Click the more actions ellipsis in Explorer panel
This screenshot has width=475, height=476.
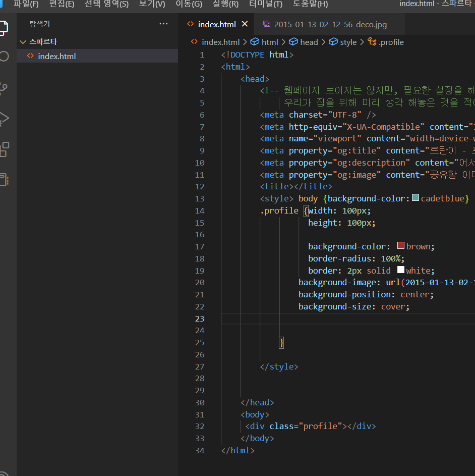(163, 24)
